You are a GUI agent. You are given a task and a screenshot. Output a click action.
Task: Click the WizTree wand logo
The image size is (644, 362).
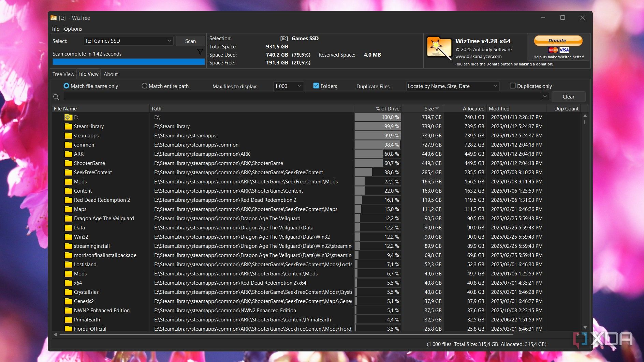[x=439, y=48]
